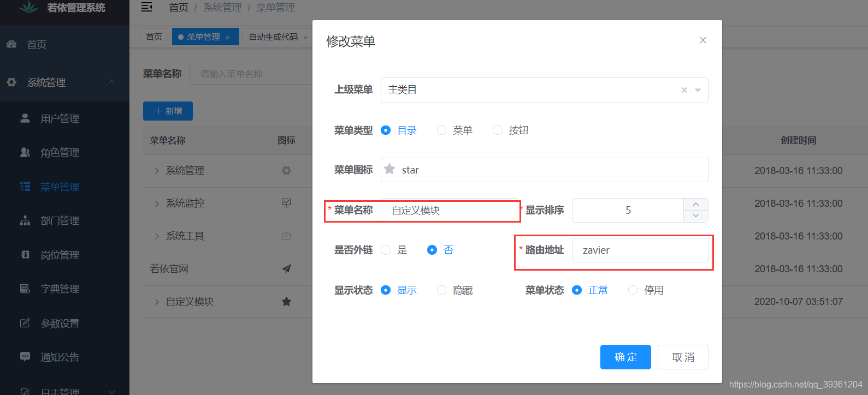This screenshot has height=395, width=868.
Task: Increase 显示排序 with the up arrow
Action: pos(696,204)
